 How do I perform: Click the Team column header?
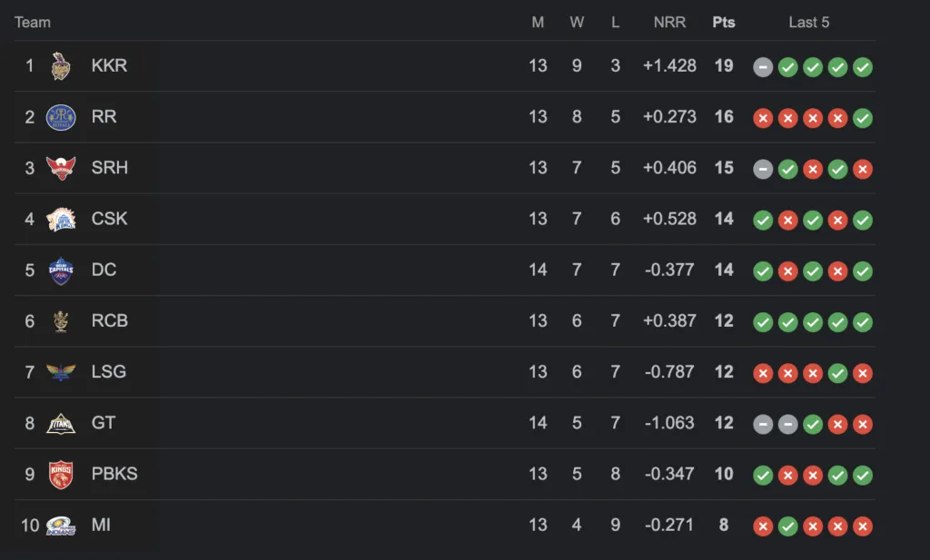pyautogui.click(x=33, y=23)
